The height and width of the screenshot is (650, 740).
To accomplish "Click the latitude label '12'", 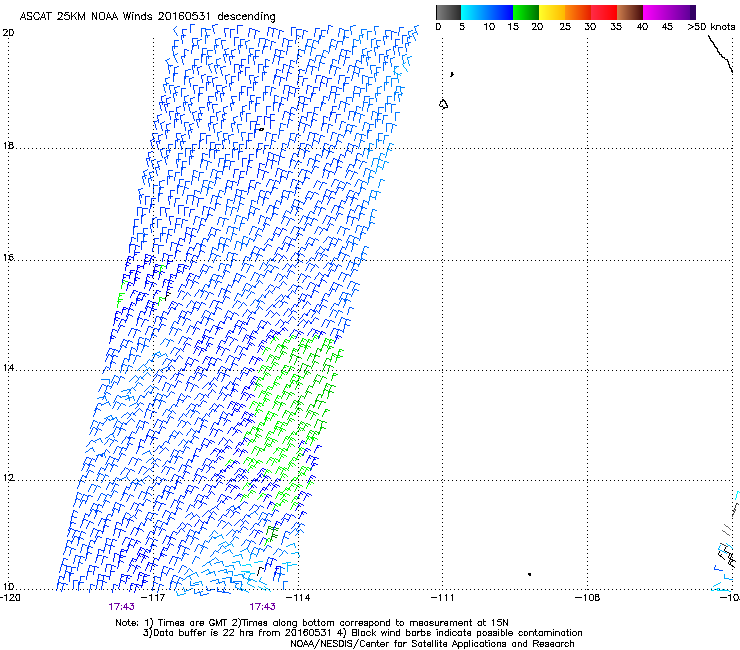I will [8, 478].
